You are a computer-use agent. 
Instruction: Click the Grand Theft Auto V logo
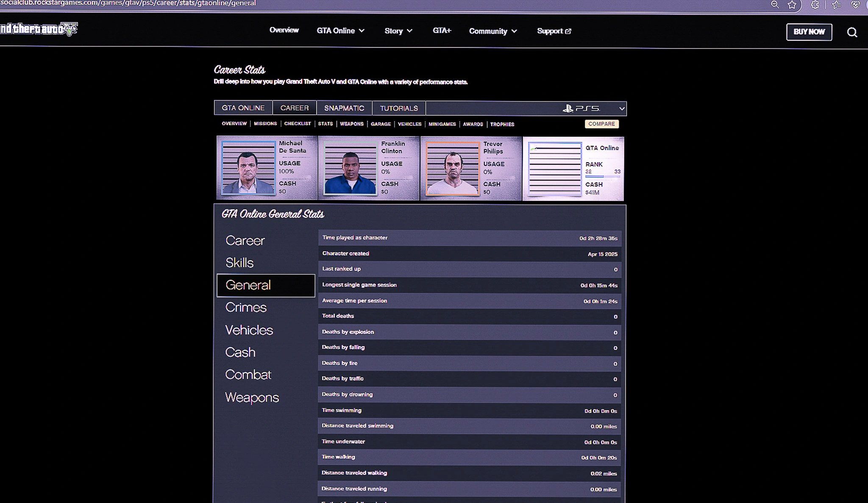(x=38, y=29)
